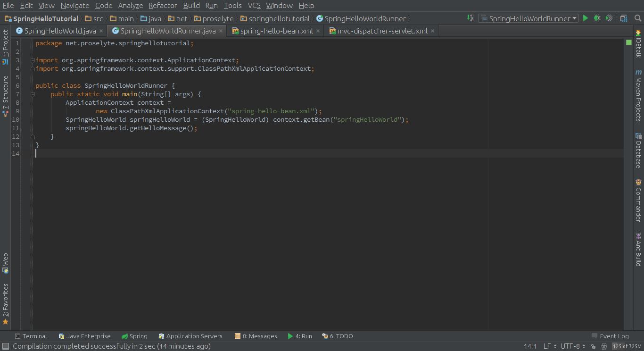This screenshot has height=351, width=644.
Task: Open the LF line separator selector
Action: [x=550, y=346]
